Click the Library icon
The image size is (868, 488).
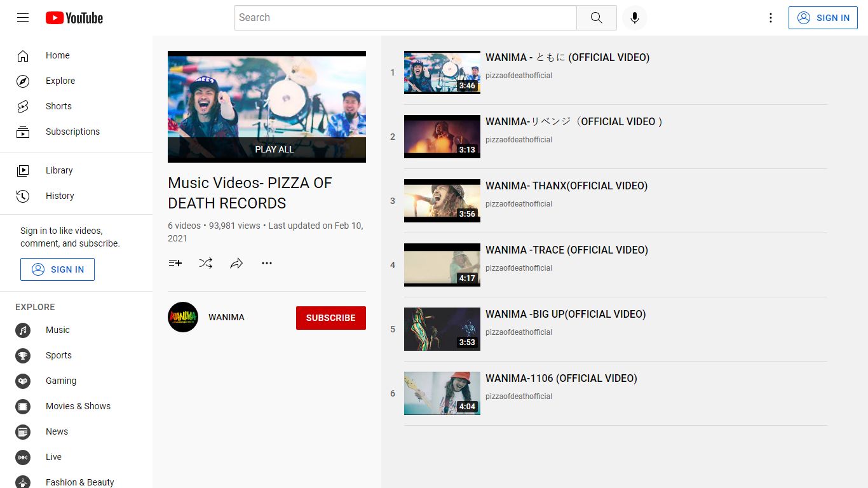point(23,170)
